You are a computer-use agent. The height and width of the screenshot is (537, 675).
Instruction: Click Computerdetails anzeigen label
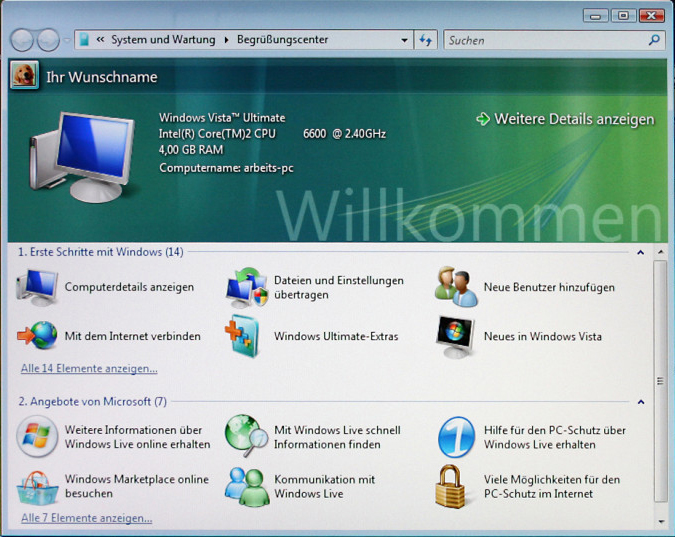click(x=129, y=287)
